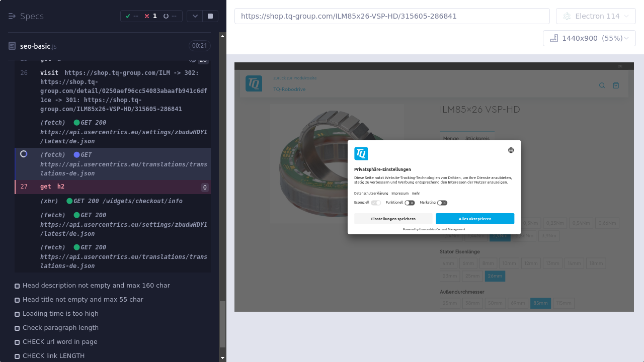
Task: Toggle the Marketing consent switch
Action: click(442, 203)
